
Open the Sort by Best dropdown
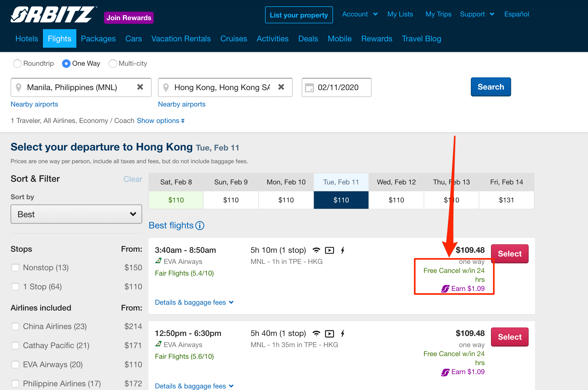tap(76, 214)
